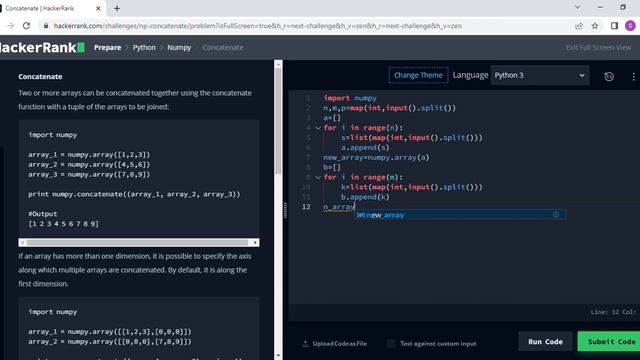The width and height of the screenshot is (640, 360).
Task: Open the Python breadcrumb link
Action: point(144,47)
